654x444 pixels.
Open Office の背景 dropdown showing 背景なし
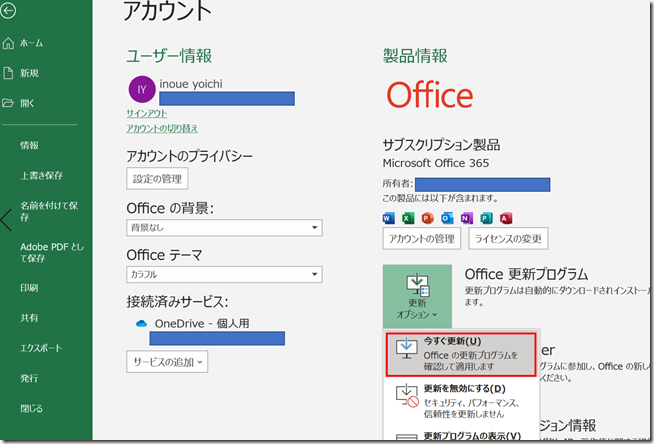[x=224, y=228]
